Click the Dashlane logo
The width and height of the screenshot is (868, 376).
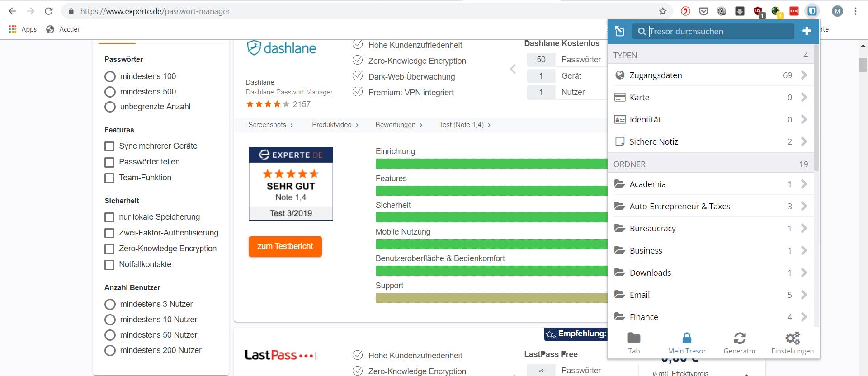(x=281, y=47)
